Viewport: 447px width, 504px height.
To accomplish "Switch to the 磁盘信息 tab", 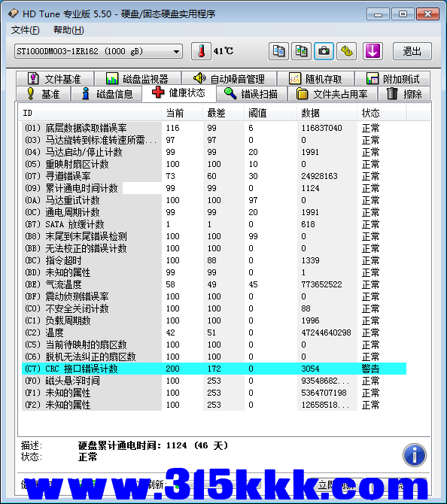I will (x=106, y=94).
